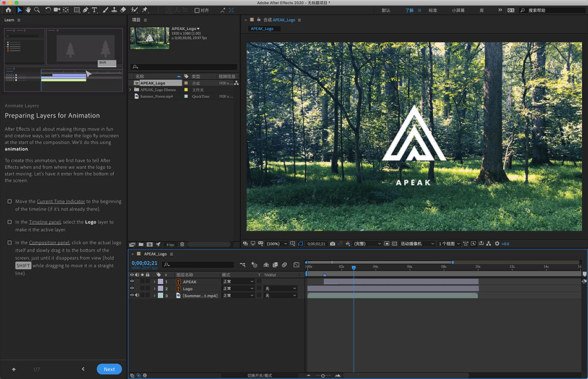Click the 切换开关/模式 toggle button
The height and width of the screenshot is (379, 588).
[259, 375]
